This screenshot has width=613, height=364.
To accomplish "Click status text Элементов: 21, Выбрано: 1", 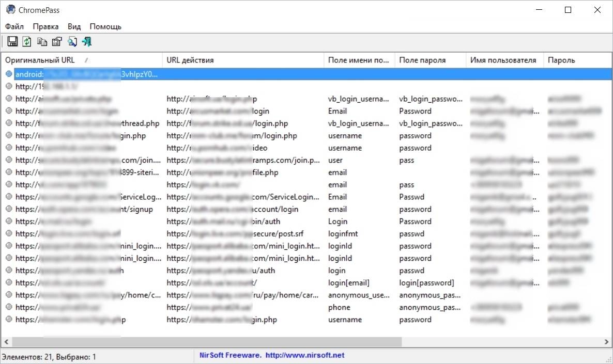I will 49,357.
